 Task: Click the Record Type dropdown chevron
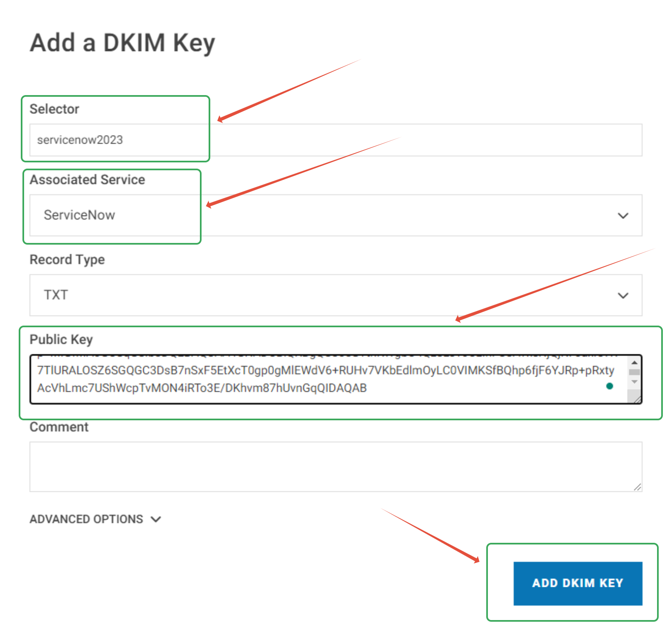(623, 295)
